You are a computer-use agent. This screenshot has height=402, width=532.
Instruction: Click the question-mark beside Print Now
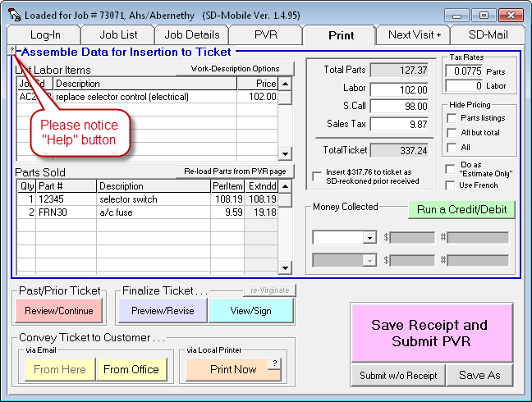[x=275, y=363]
